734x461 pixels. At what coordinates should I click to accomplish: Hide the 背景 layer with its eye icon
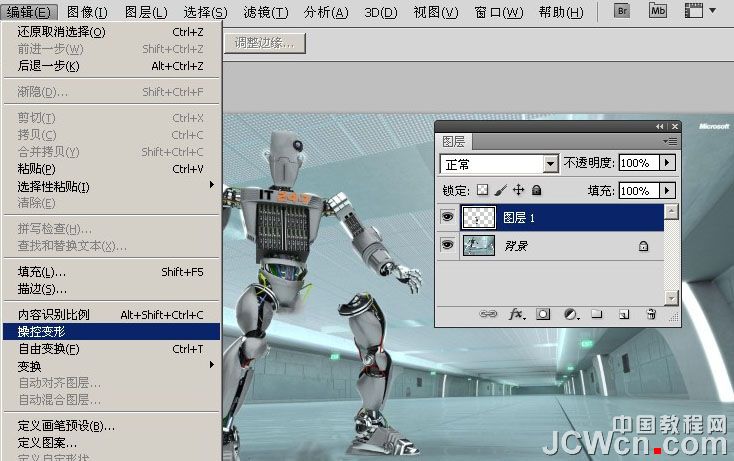448,245
